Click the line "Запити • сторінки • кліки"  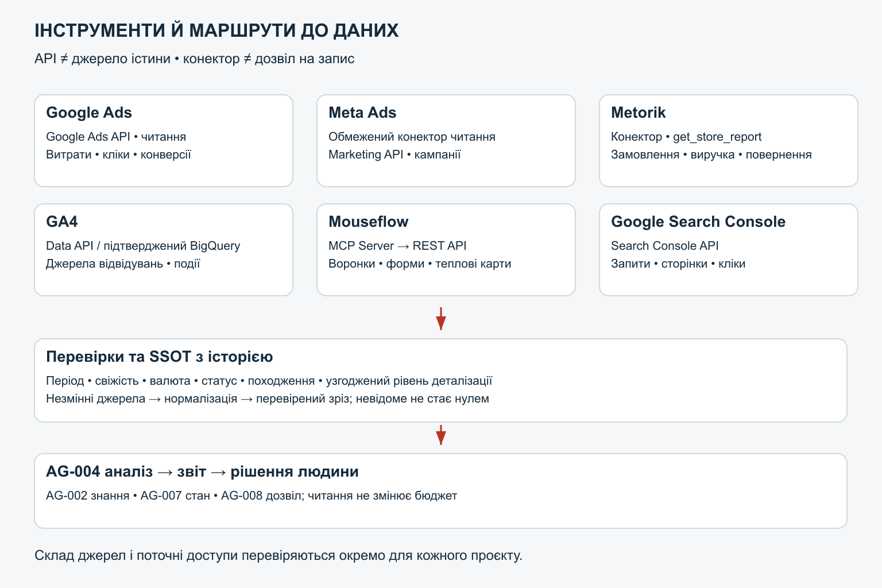pos(678,264)
